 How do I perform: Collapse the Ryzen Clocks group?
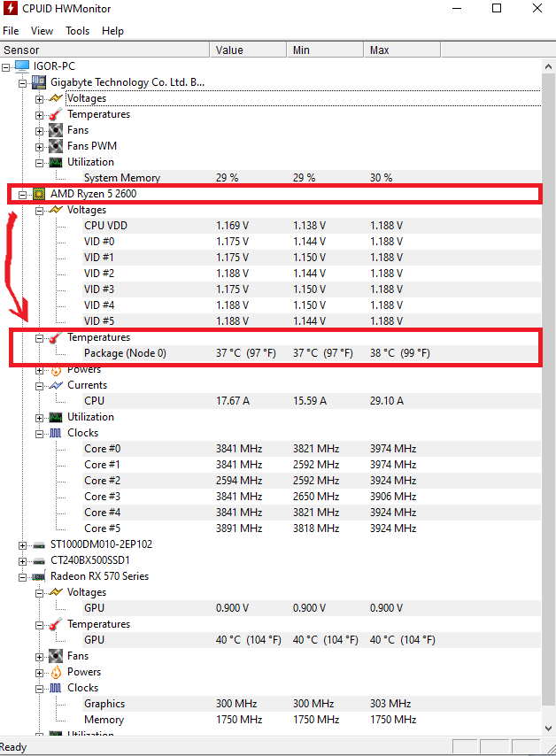[40, 434]
